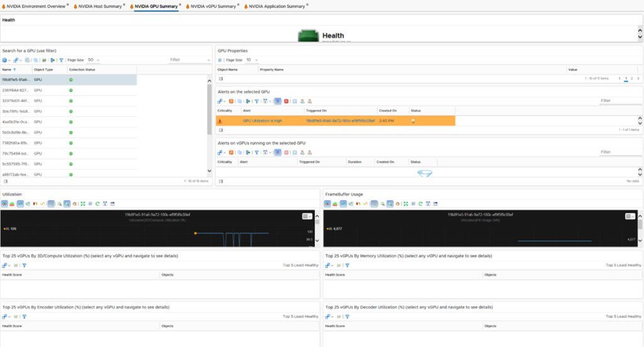Click the Filter field in vGPU alerts panel
644x347 pixels.
point(620,152)
